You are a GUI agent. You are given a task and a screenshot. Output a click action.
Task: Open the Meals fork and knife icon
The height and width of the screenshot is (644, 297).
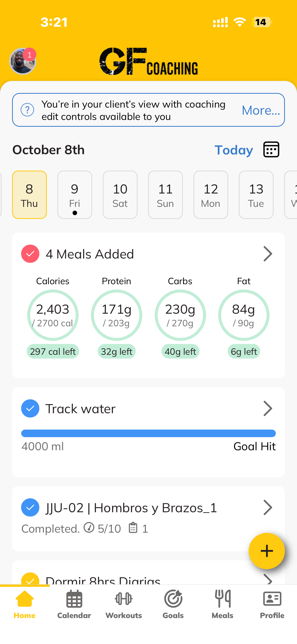point(223,599)
